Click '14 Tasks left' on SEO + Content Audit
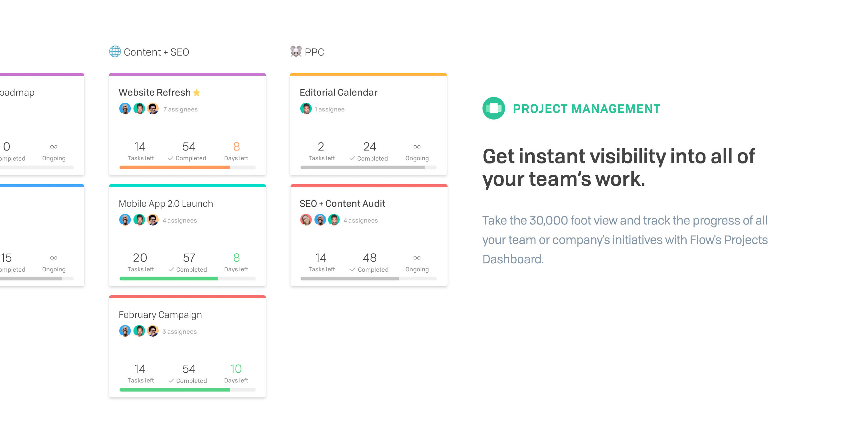Image resolution: width=868 pixels, height=440 pixels. (x=322, y=262)
